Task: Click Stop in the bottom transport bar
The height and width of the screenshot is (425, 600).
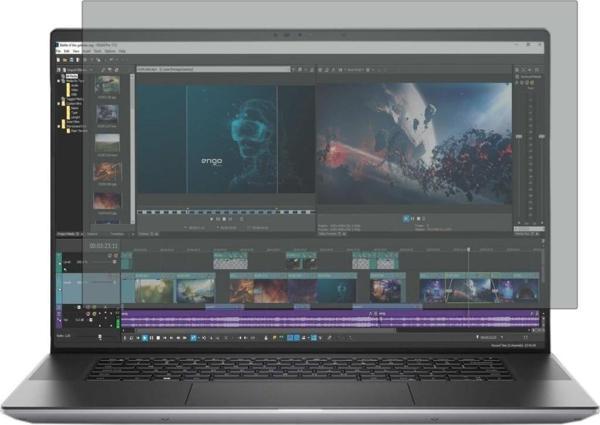Action: (x=158, y=338)
